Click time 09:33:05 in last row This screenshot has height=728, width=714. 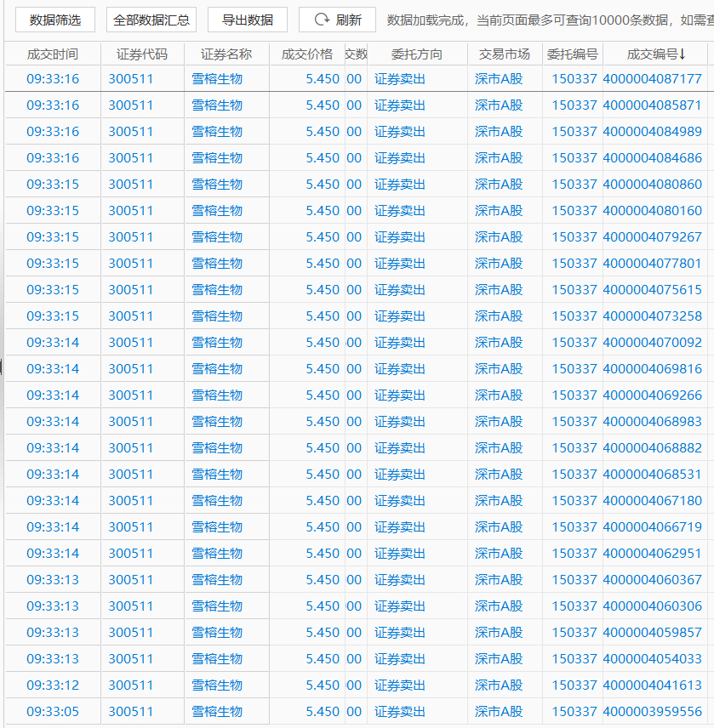(53, 711)
